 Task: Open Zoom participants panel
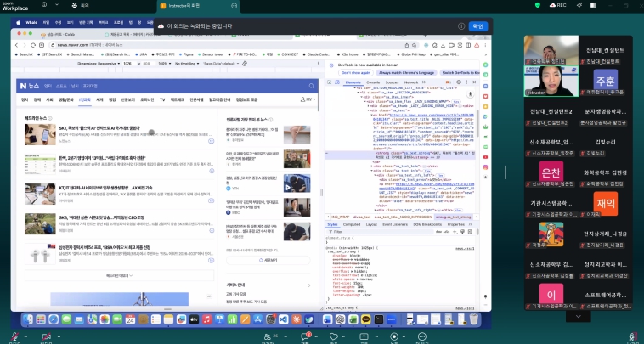tap(268, 337)
